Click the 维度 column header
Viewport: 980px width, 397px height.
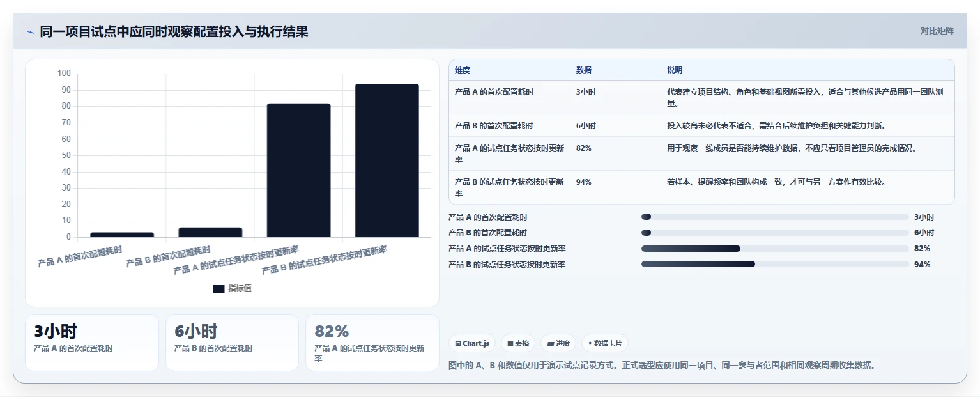tap(463, 70)
